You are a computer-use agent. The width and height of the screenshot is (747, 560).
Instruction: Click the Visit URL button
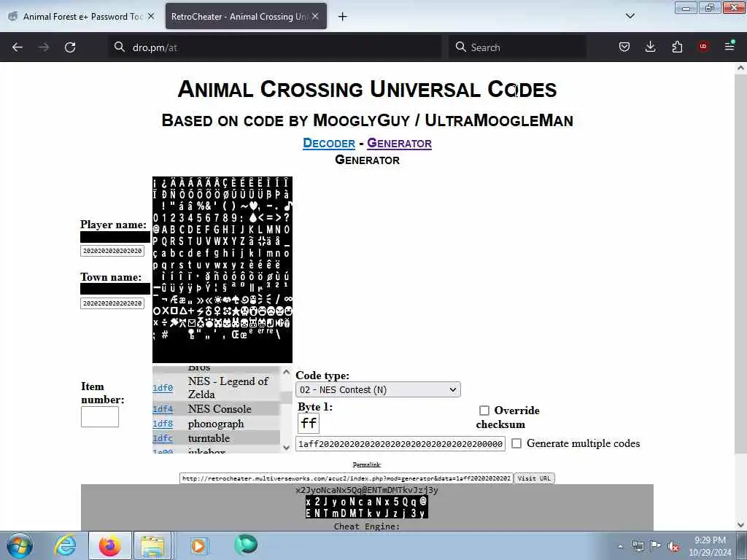[534, 478]
